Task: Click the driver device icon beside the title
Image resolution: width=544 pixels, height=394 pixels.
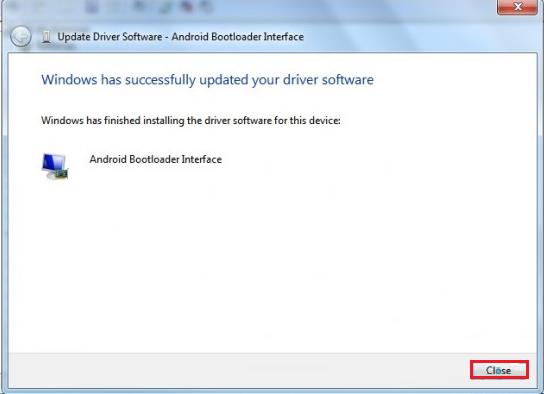Action: (46, 37)
